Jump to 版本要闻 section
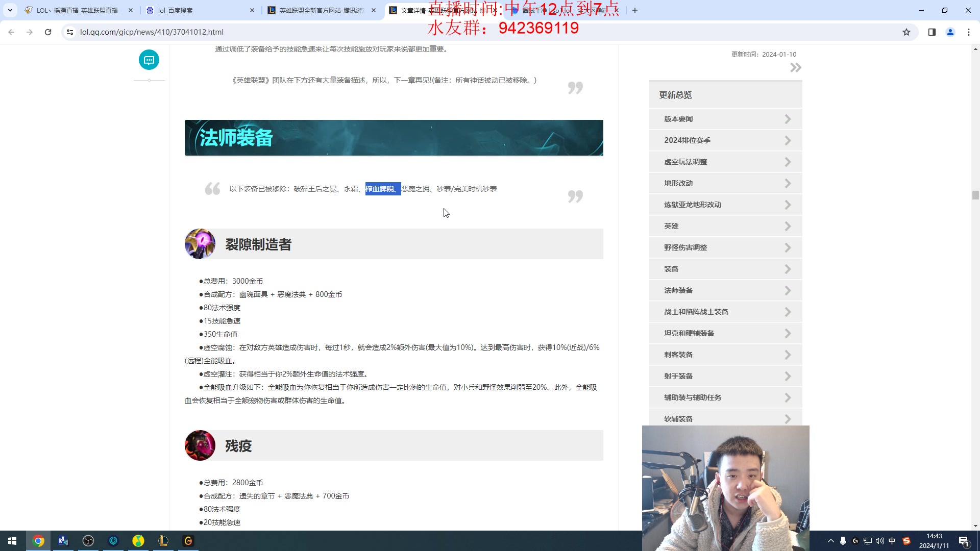The width and height of the screenshot is (980, 551). (725, 119)
